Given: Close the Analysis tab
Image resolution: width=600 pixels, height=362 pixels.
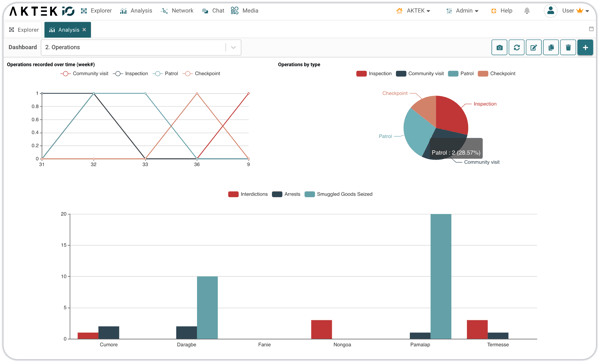Looking at the screenshot, I should pyautogui.click(x=84, y=29).
